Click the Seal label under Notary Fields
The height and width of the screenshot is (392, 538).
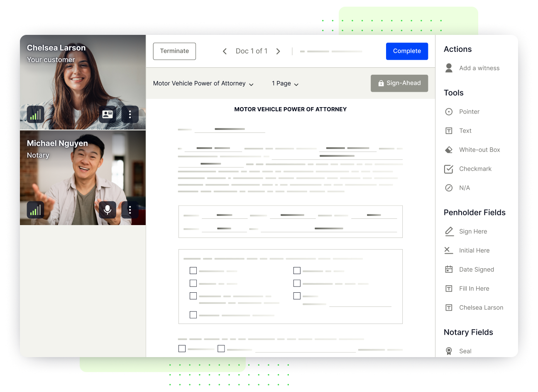[x=465, y=351]
